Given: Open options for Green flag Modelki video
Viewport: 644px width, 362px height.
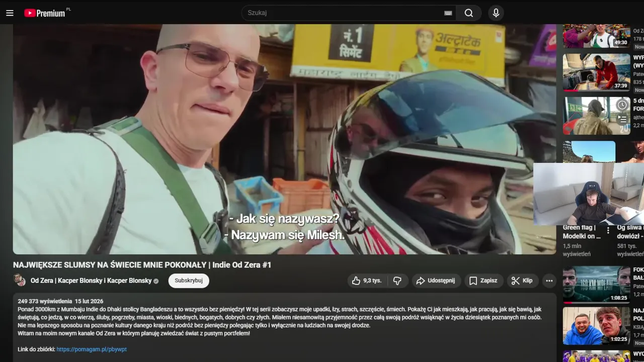Looking at the screenshot, I should point(608,230).
